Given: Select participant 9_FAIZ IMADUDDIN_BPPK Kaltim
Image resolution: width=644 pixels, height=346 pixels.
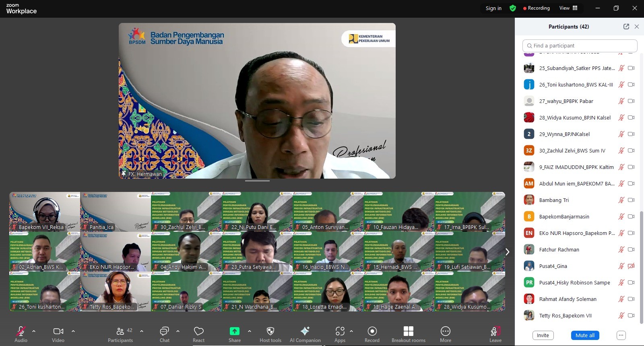Looking at the screenshot, I should click(579, 167).
